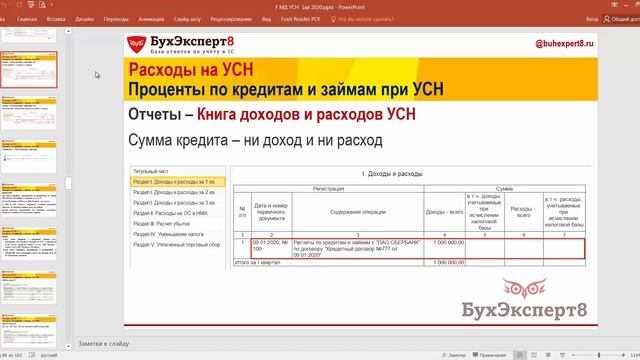This screenshot has width=640, height=360.
Task: Click 'Книга доходов и расходов УСН' text
Action: (306, 114)
